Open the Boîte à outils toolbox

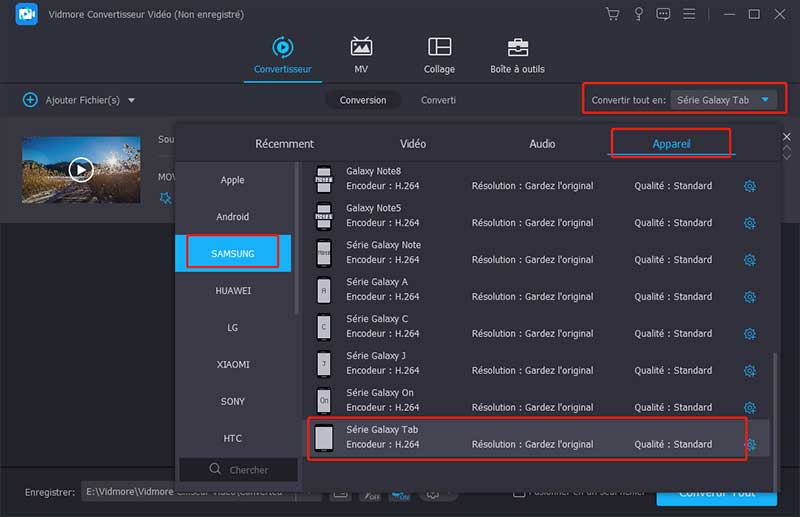pyautogui.click(x=517, y=47)
